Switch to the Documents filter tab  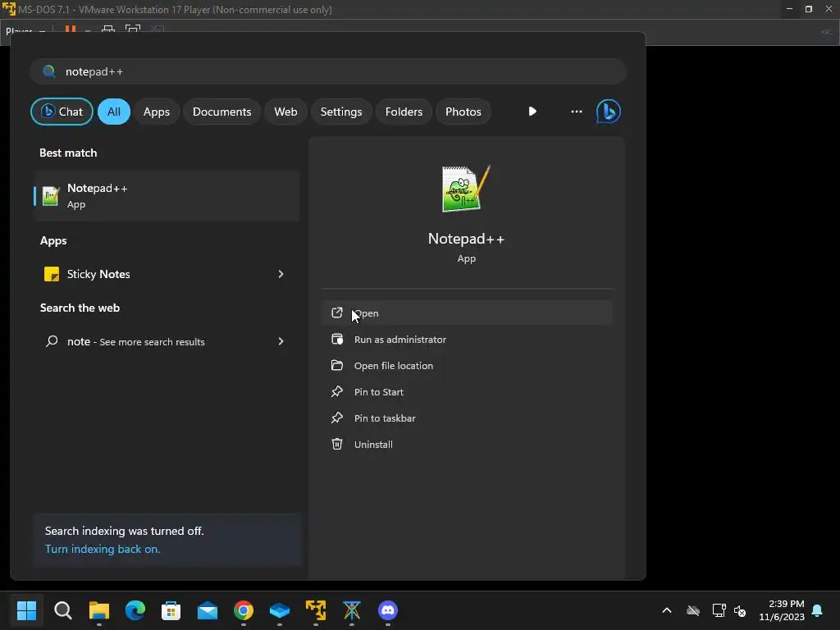coord(221,112)
